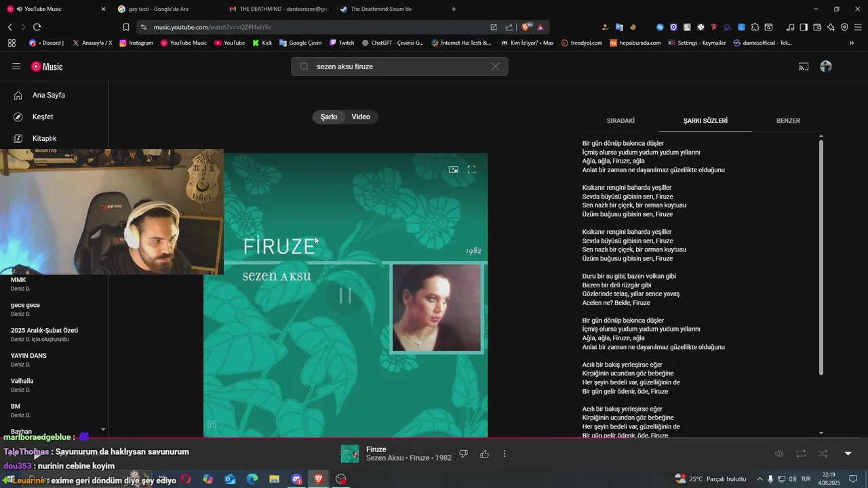Image resolution: width=868 pixels, height=488 pixels.
Task: Click the Firuze thumbnail in the player bar
Action: [x=350, y=453]
